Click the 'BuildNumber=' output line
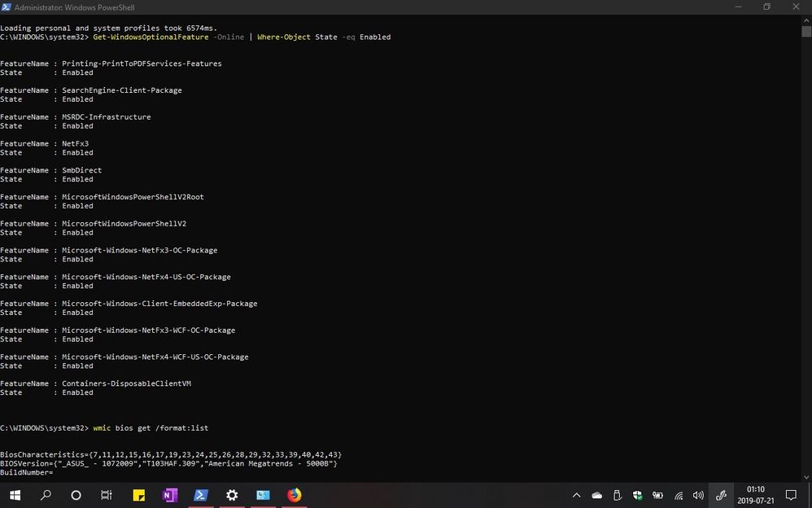This screenshot has width=812, height=508. (x=26, y=472)
